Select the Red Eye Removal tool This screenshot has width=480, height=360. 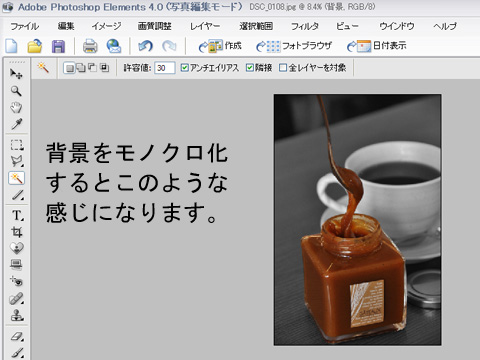pyautogui.click(x=16, y=281)
